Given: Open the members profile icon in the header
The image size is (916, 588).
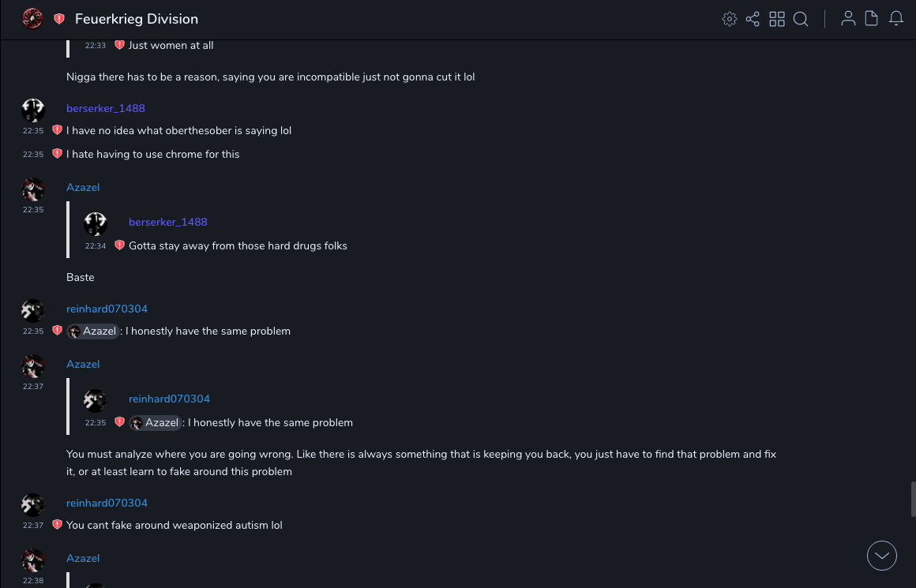Looking at the screenshot, I should click(x=848, y=19).
